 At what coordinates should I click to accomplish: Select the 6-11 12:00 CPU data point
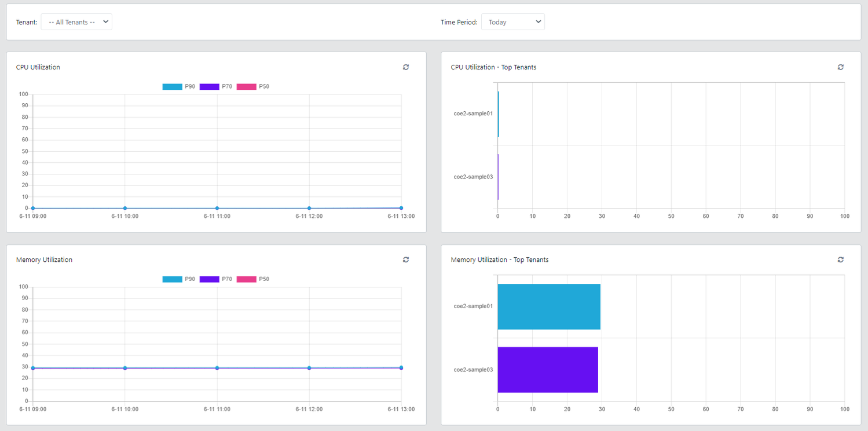[309, 208]
